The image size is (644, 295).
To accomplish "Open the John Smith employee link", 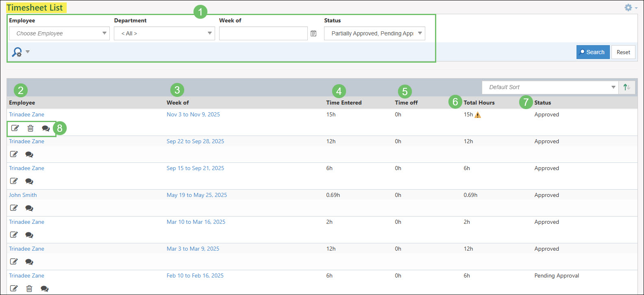I will [23, 195].
